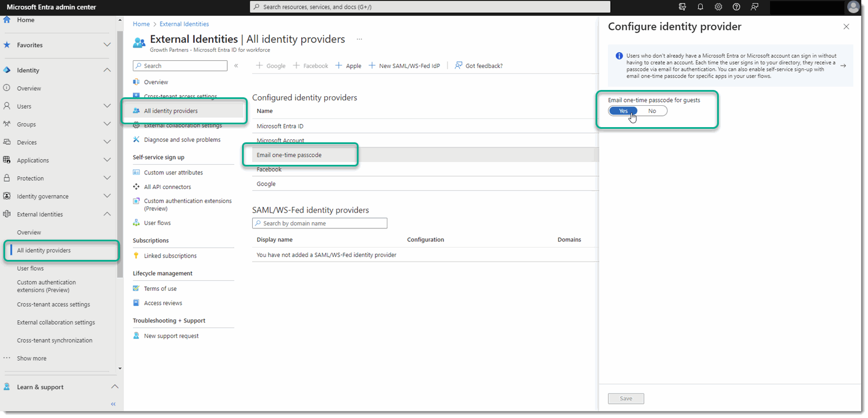Open the more options ellipsis beside page title
This screenshot has height=418, width=868.
pos(359,39)
